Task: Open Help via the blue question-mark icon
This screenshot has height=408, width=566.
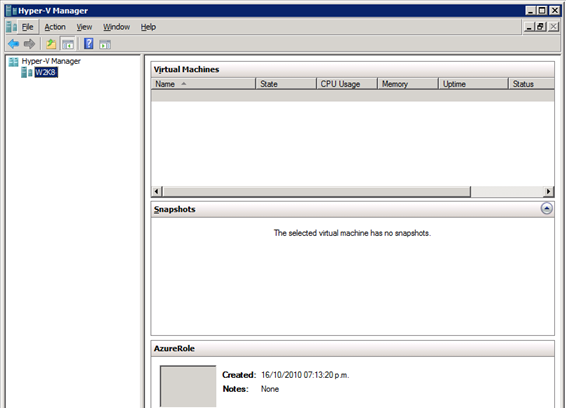Action: click(x=88, y=44)
